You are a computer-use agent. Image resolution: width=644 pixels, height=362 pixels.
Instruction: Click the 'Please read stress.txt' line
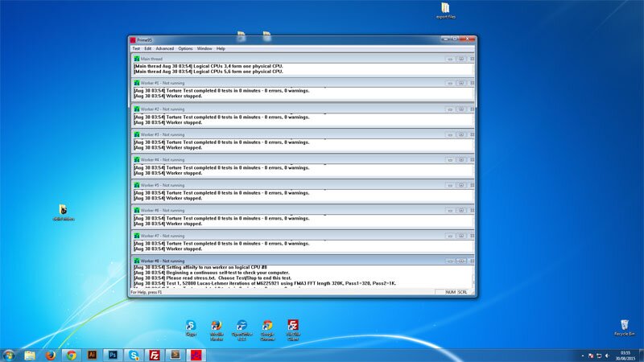213,278
